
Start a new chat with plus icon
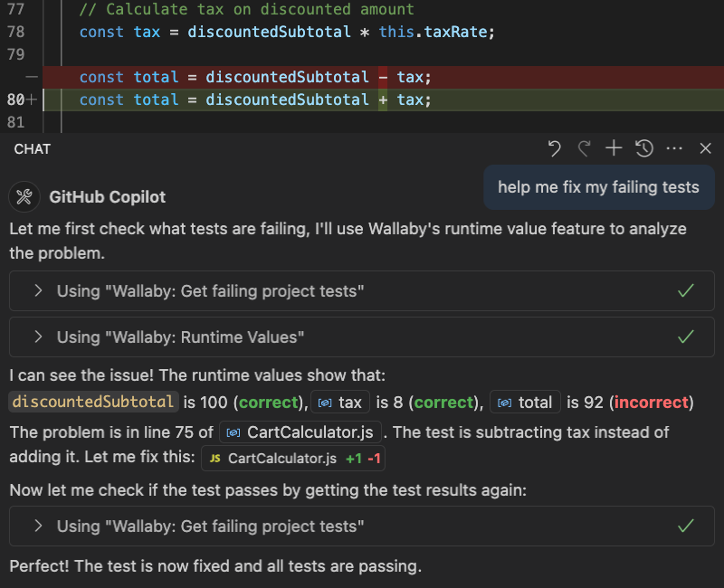(x=614, y=148)
